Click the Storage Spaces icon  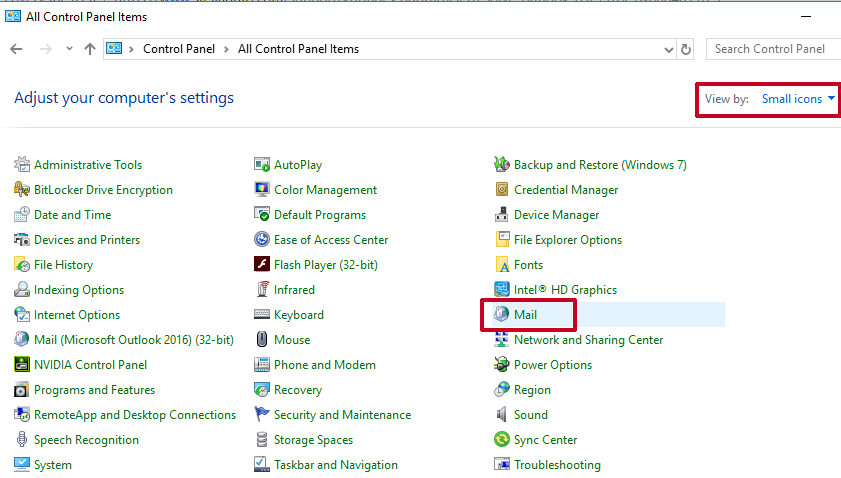coord(262,439)
